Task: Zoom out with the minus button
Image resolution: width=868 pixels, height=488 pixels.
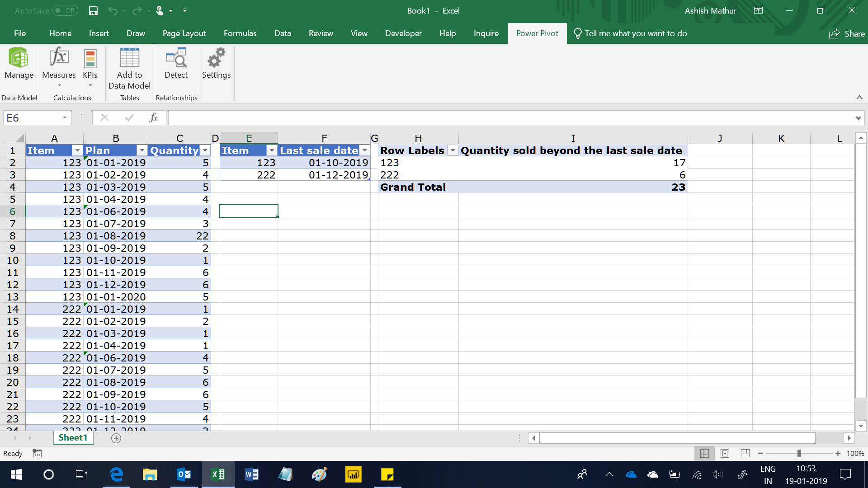Action: [761, 453]
